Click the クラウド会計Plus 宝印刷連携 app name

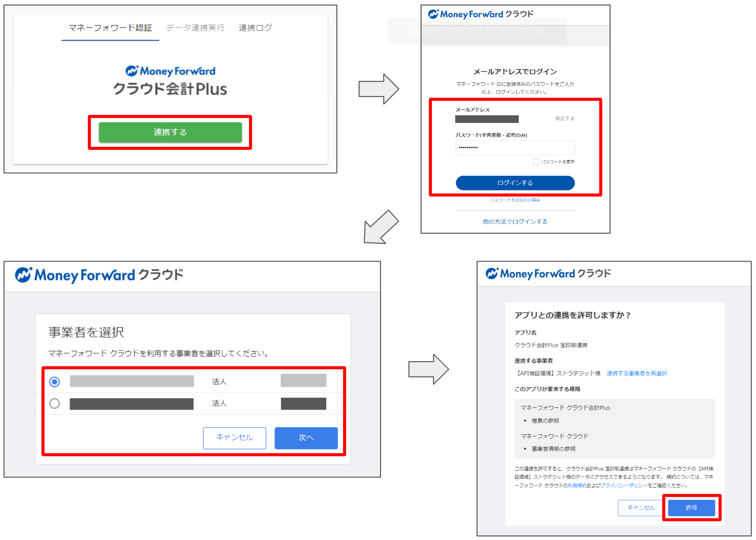point(551,345)
